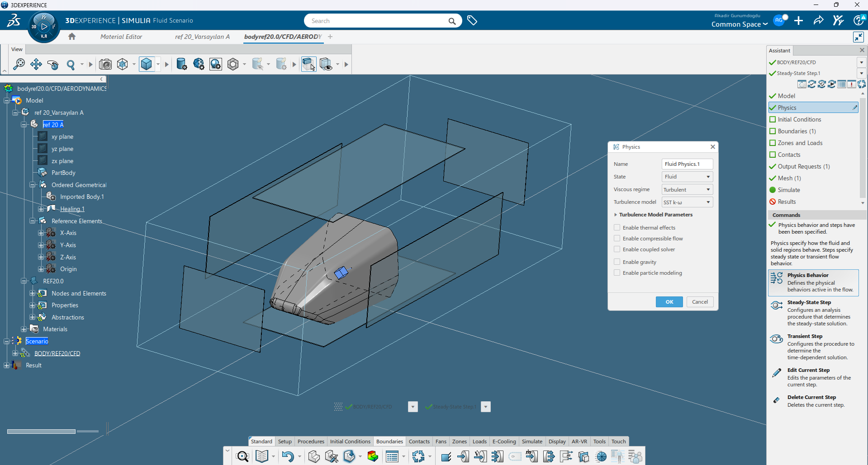The width and height of the screenshot is (868, 465).
Task: Expand the viewer to full screen
Action: 858,37
